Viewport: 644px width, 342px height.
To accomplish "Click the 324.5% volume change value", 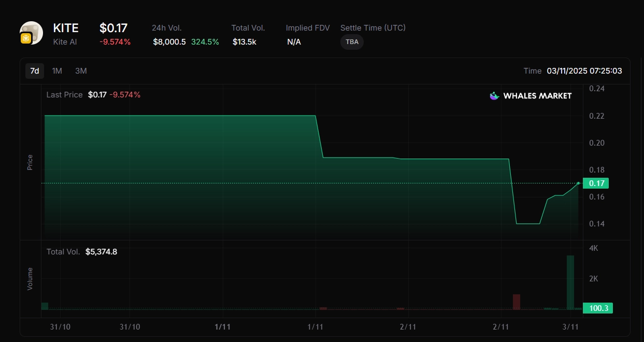I will tap(205, 41).
